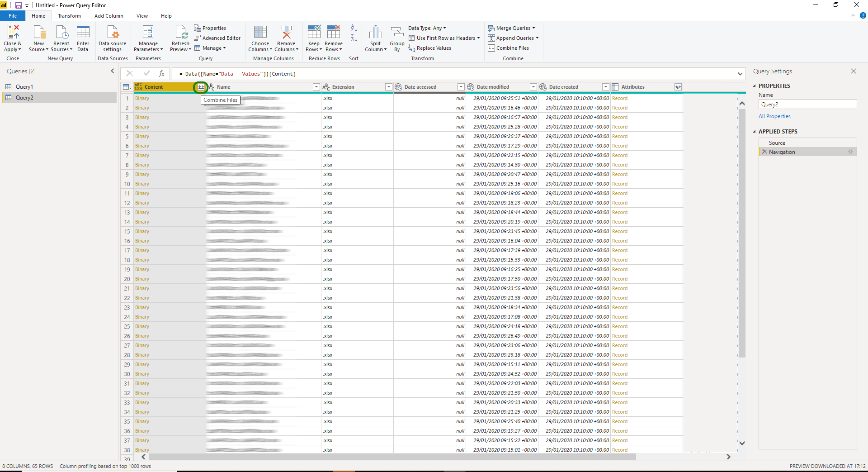This screenshot has width=868, height=472.
Task: Click the query Name input field
Action: point(807,105)
